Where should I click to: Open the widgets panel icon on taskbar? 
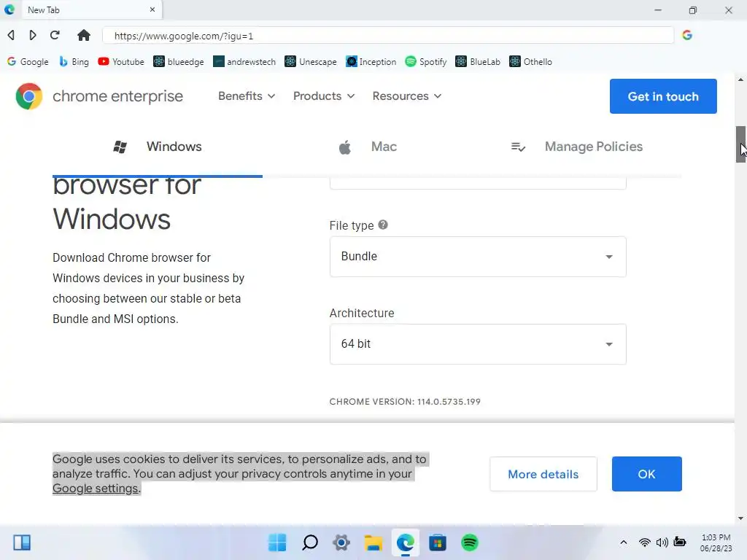point(22,542)
